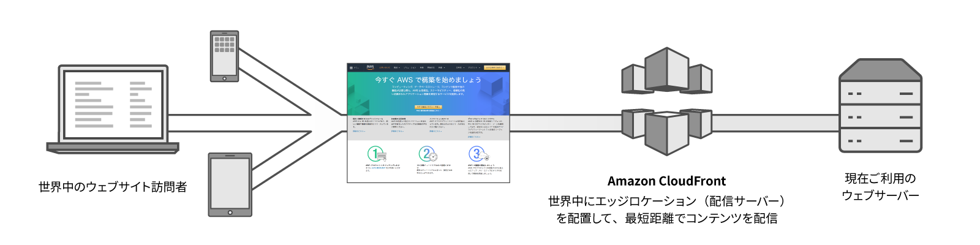Click the ウェブサーバー text

(x=880, y=195)
